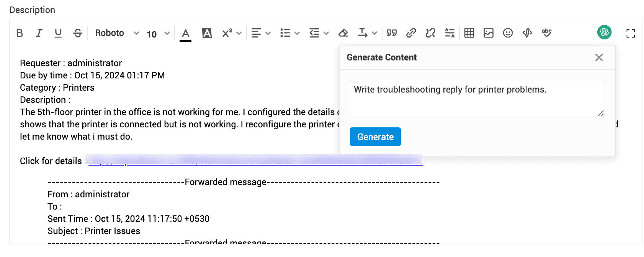Click the ChatGPT generate content icon

pos(604,32)
